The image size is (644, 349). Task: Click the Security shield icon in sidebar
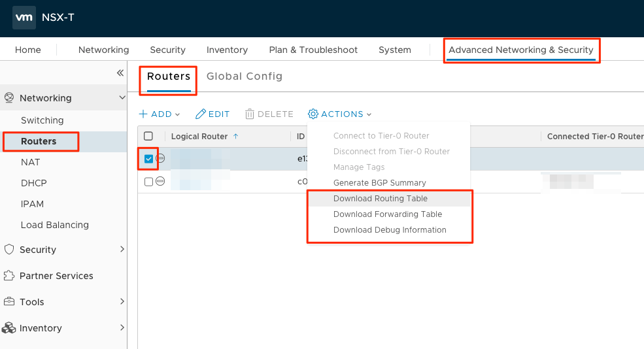click(x=8, y=250)
